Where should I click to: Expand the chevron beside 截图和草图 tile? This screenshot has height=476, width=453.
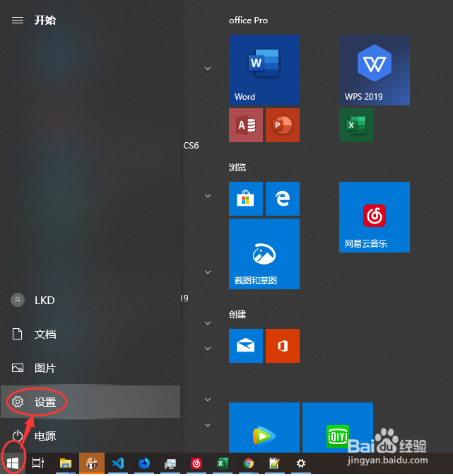(208, 272)
